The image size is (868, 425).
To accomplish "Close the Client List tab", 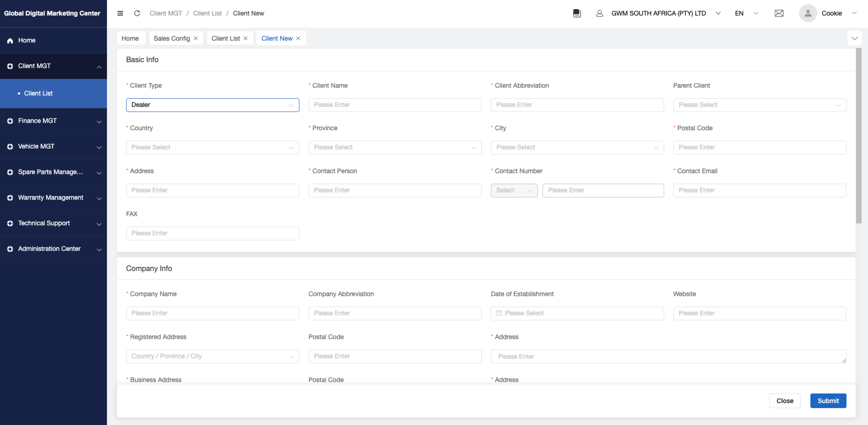I will tap(245, 38).
